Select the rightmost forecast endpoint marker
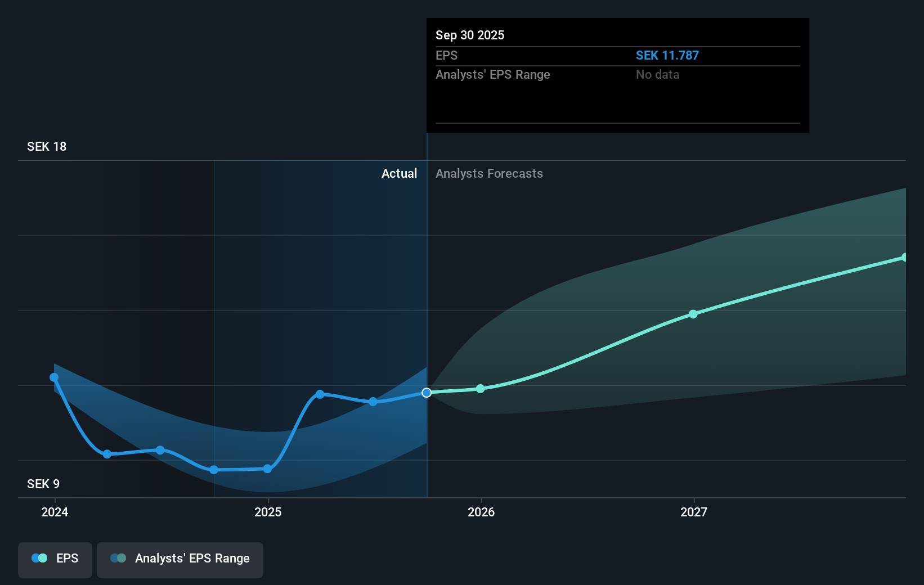Screen dimensions: 924x585 (904, 257)
